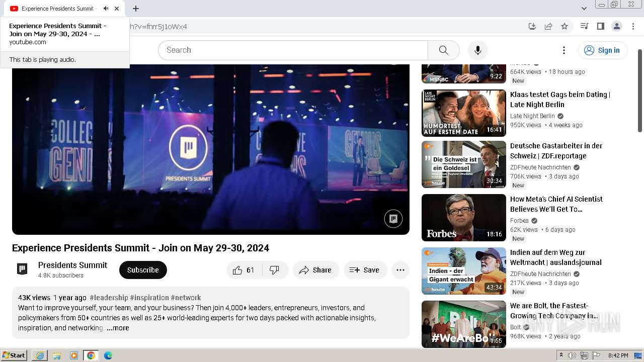Click the #inspiration hashtag
This screenshot has height=362, width=644.
(x=149, y=298)
